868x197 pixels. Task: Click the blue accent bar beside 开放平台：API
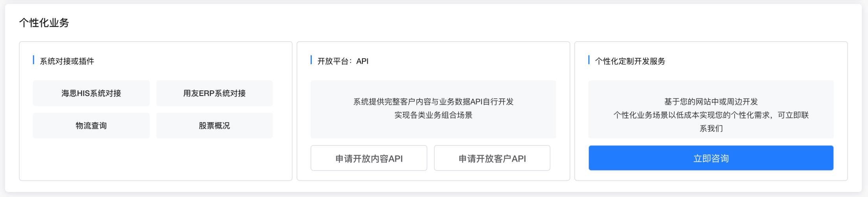(311, 60)
